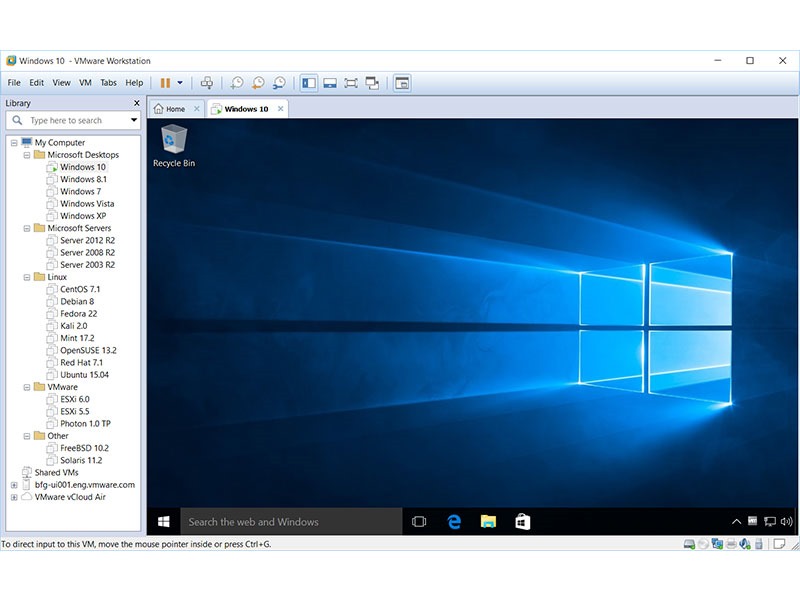The image size is (800, 600).
Task: Toggle the library sidebar view button
Action: (309, 83)
